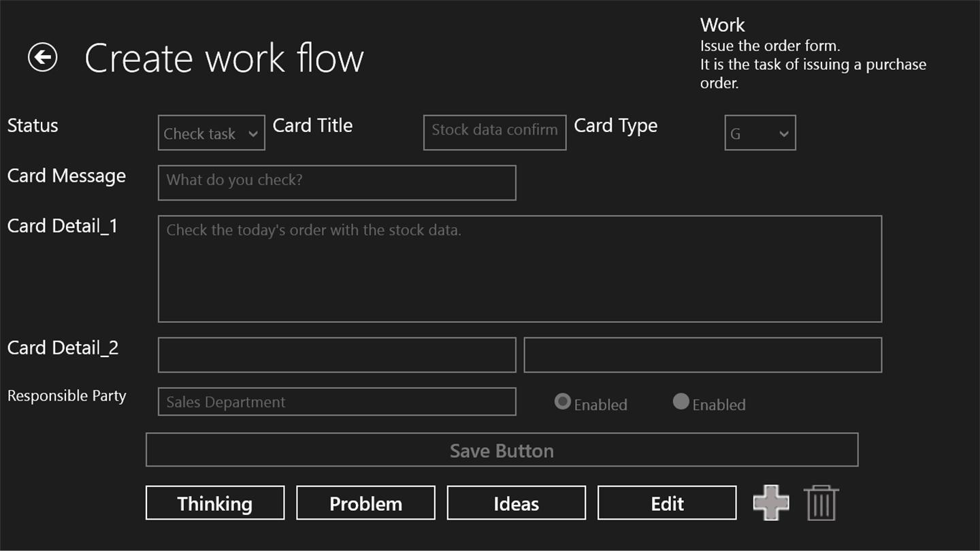
Task: Select the second Enabled radio button
Action: [681, 401]
